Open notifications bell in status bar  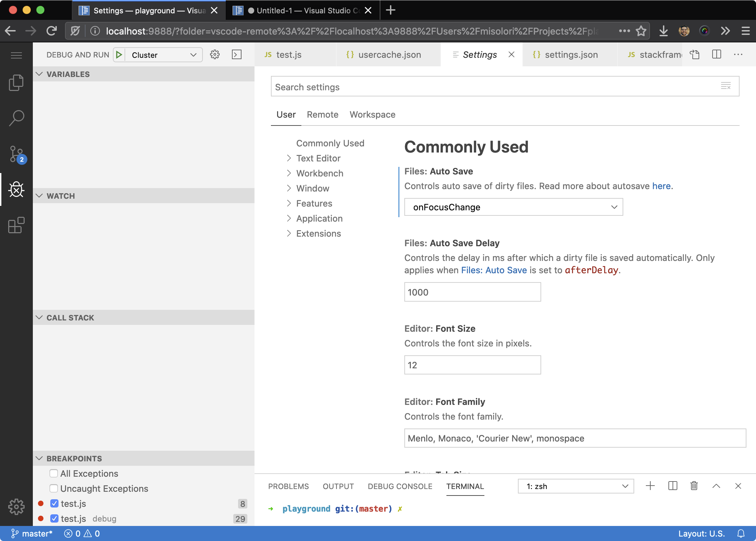(x=741, y=533)
